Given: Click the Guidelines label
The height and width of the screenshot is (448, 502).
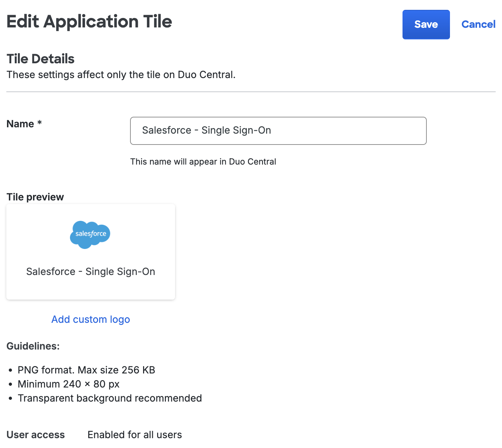Looking at the screenshot, I should point(33,346).
